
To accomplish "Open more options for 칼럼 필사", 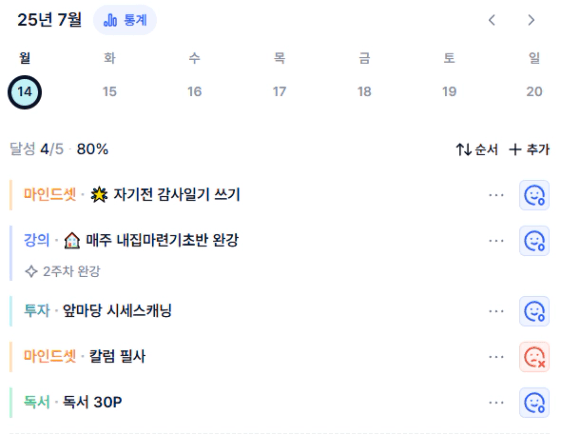I will (496, 357).
